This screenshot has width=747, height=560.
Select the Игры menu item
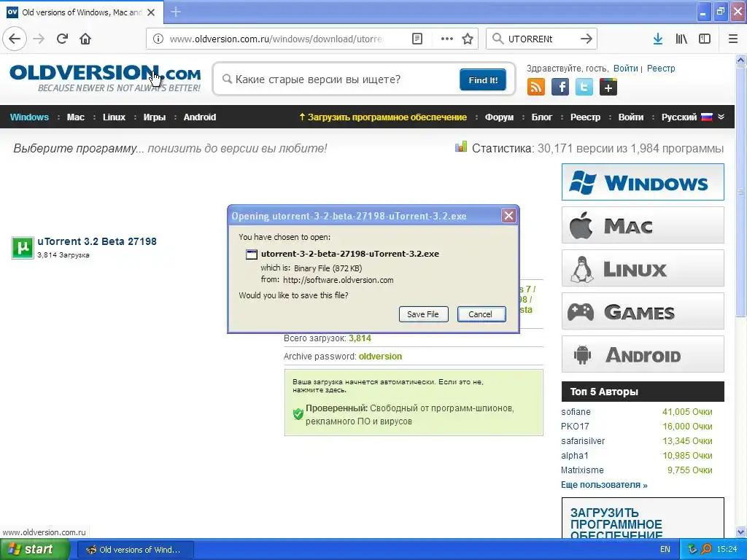point(155,117)
